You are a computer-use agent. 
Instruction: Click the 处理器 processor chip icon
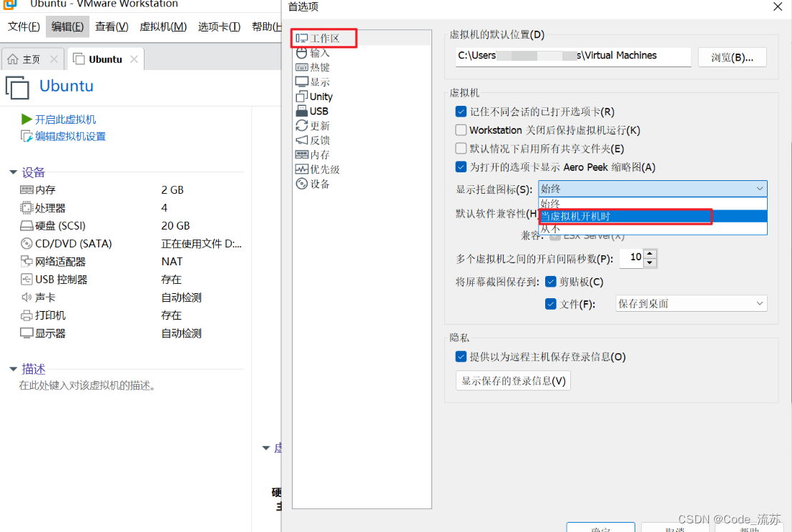click(x=26, y=208)
